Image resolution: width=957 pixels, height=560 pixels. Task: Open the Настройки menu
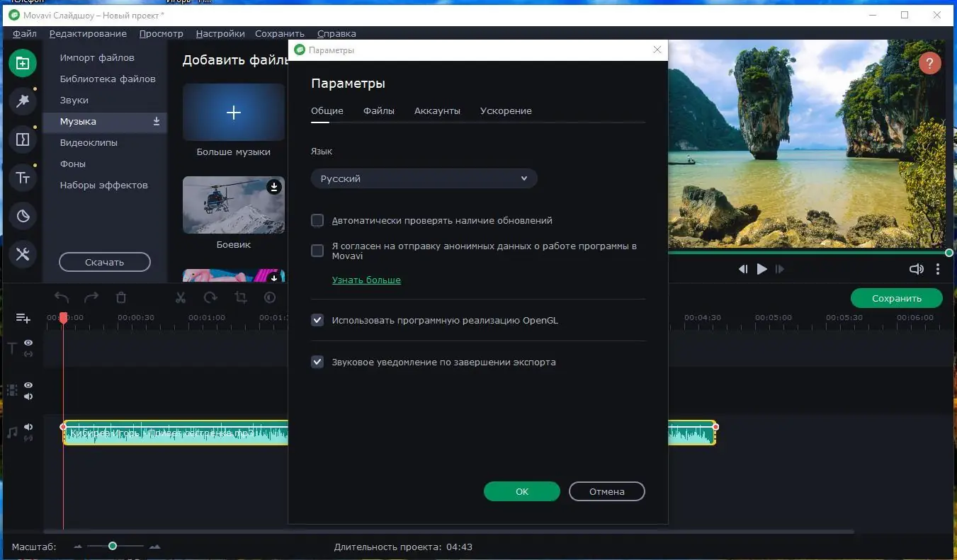pyautogui.click(x=220, y=33)
